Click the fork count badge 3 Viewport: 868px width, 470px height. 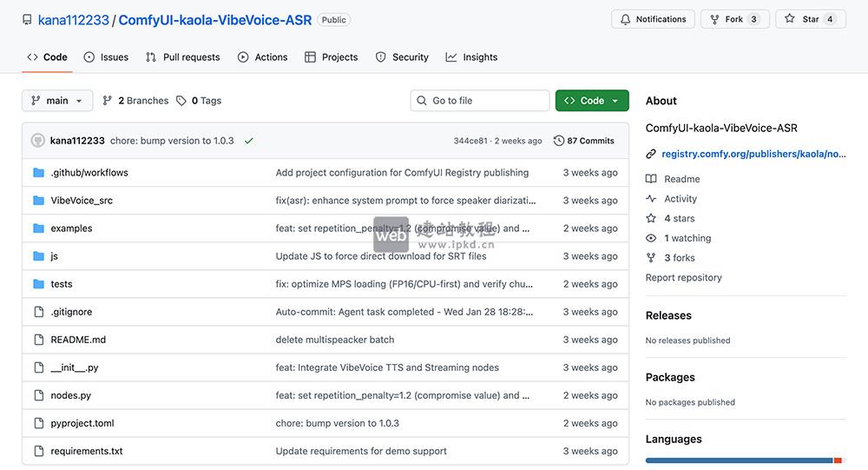pyautogui.click(x=753, y=19)
